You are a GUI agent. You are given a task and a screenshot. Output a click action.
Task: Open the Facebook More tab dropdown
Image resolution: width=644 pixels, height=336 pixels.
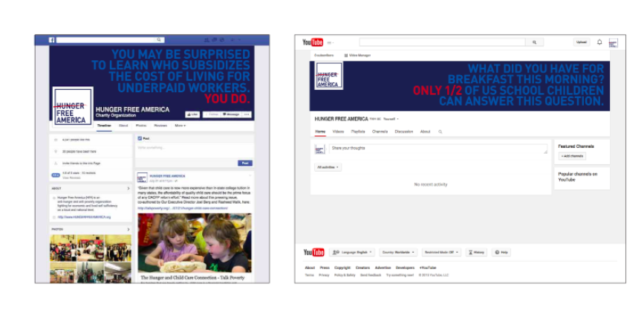[x=180, y=126]
